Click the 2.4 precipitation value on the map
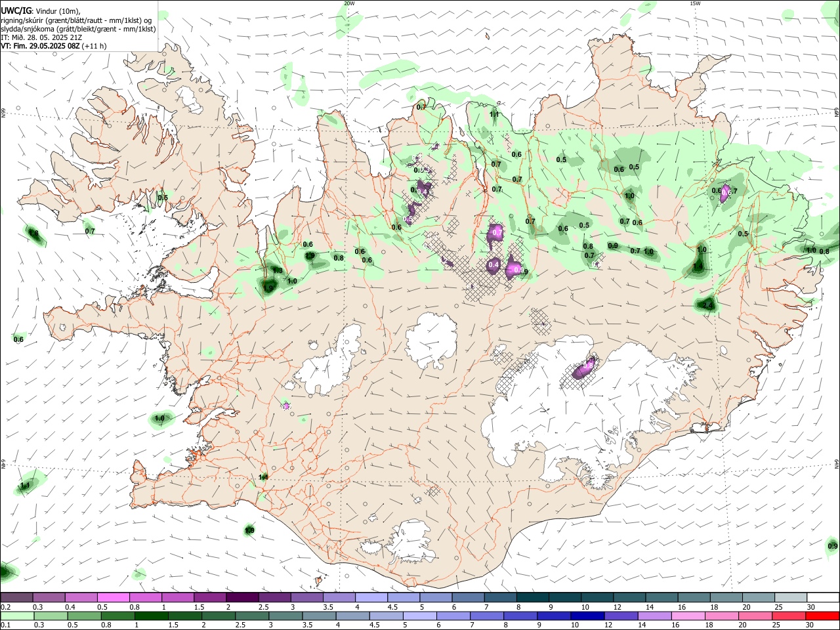This screenshot has width=840, height=630. 707,306
